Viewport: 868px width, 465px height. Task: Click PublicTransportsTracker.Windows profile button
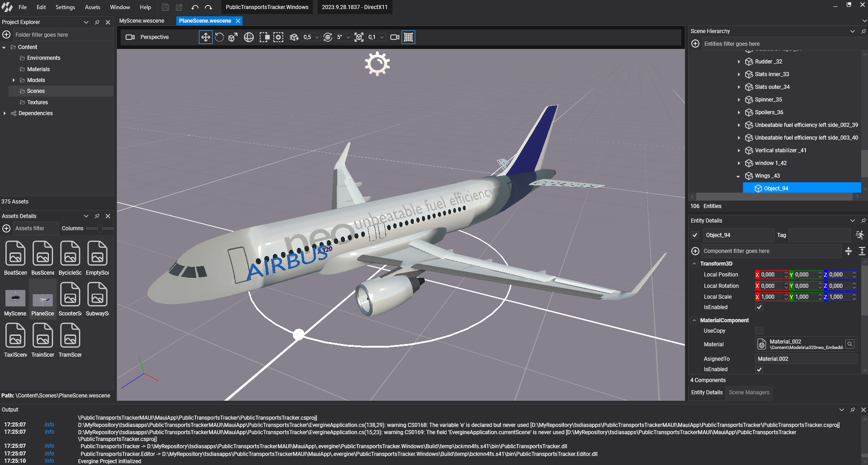267,7
